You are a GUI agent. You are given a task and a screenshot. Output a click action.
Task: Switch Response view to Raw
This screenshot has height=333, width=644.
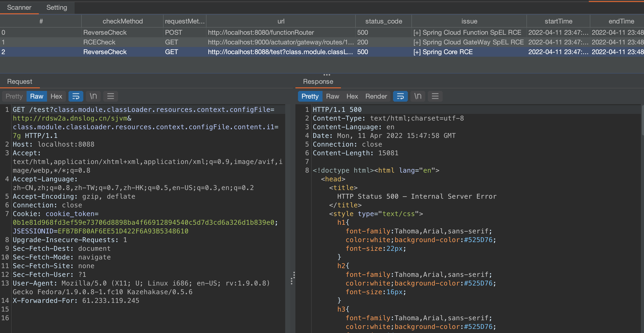[332, 96]
